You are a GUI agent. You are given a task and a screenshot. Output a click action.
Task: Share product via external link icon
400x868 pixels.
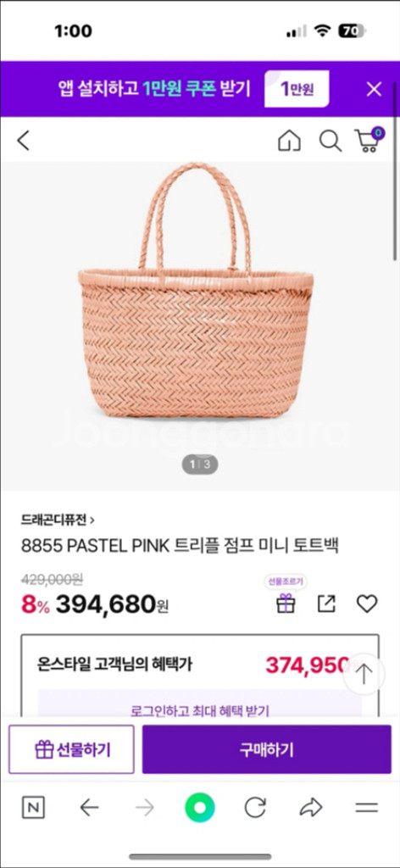coord(326,604)
